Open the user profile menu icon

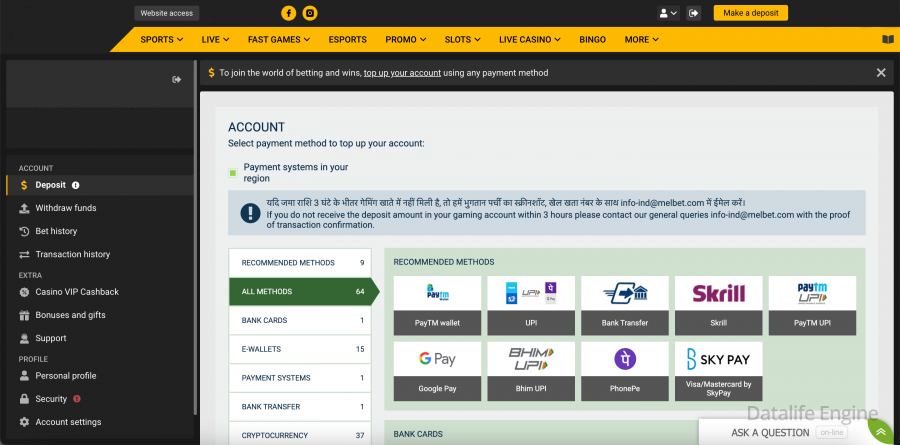(668, 13)
